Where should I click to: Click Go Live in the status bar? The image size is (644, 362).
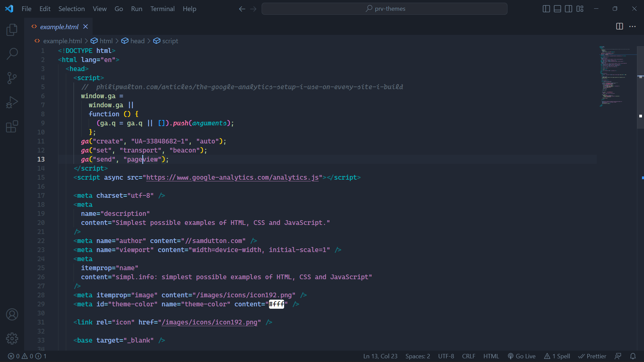pos(522,356)
